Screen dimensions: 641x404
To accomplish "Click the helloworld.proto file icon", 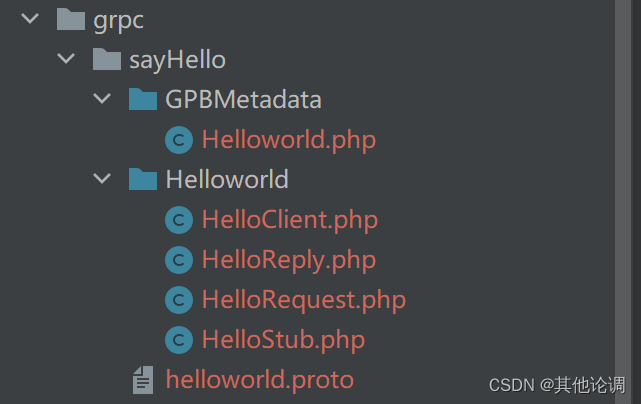I will click(143, 380).
